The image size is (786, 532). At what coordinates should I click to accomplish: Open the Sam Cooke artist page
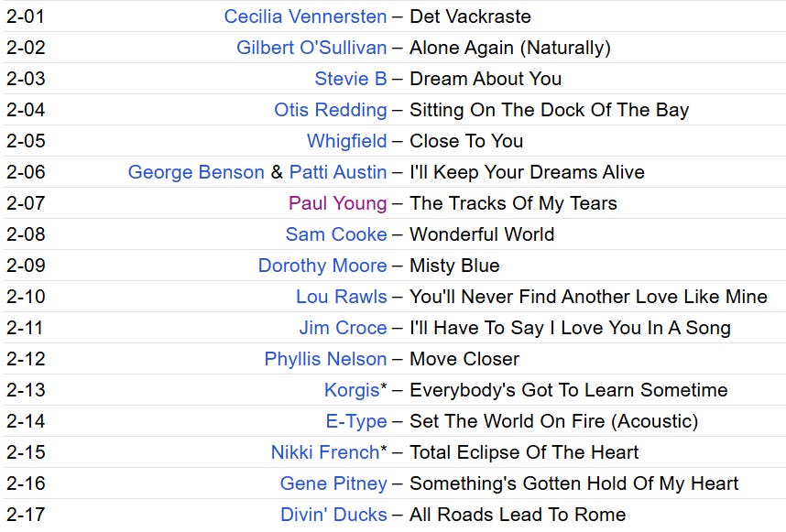pos(336,234)
